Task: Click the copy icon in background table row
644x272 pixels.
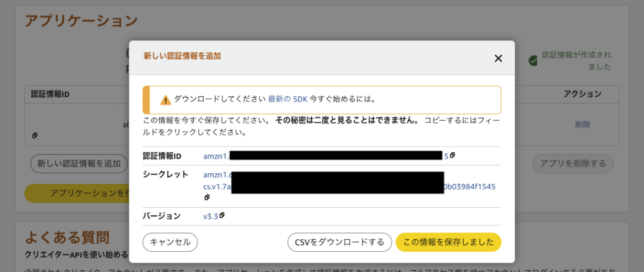Action: pyautogui.click(x=35, y=135)
